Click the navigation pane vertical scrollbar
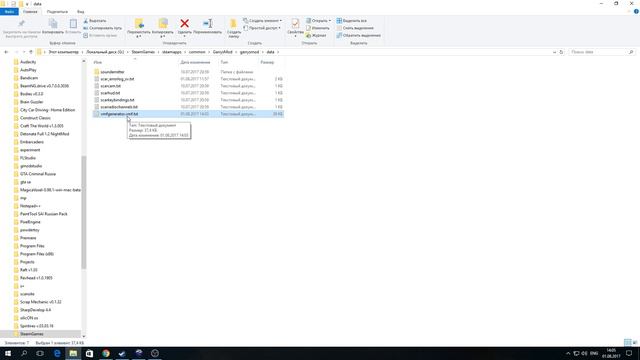The image size is (640, 360). point(84,212)
